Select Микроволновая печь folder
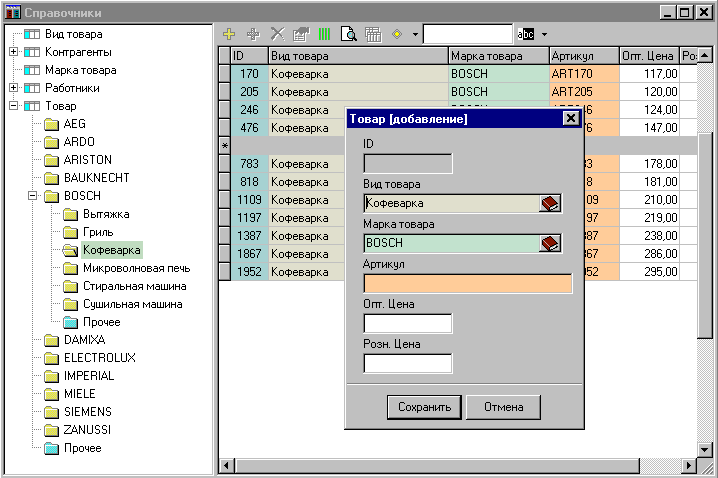 tap(136, 268)
